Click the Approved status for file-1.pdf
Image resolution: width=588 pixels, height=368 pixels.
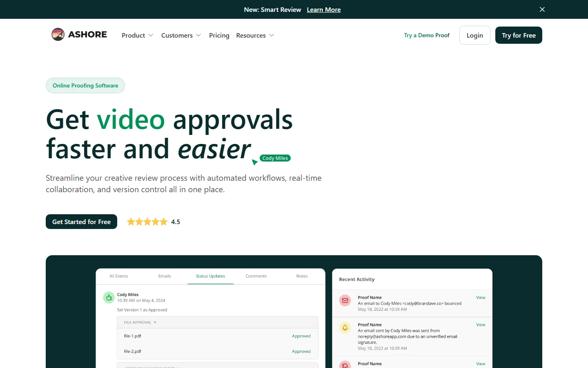301,336
